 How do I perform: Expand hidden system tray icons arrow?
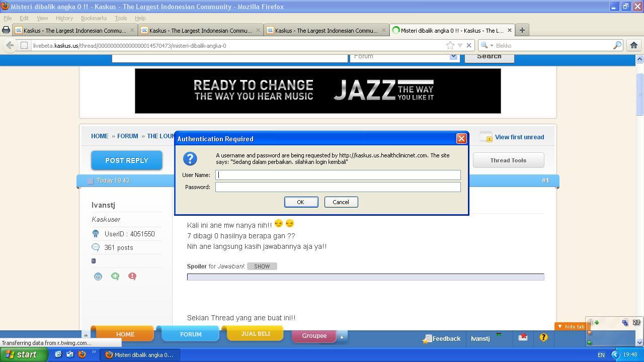point(615,355)
